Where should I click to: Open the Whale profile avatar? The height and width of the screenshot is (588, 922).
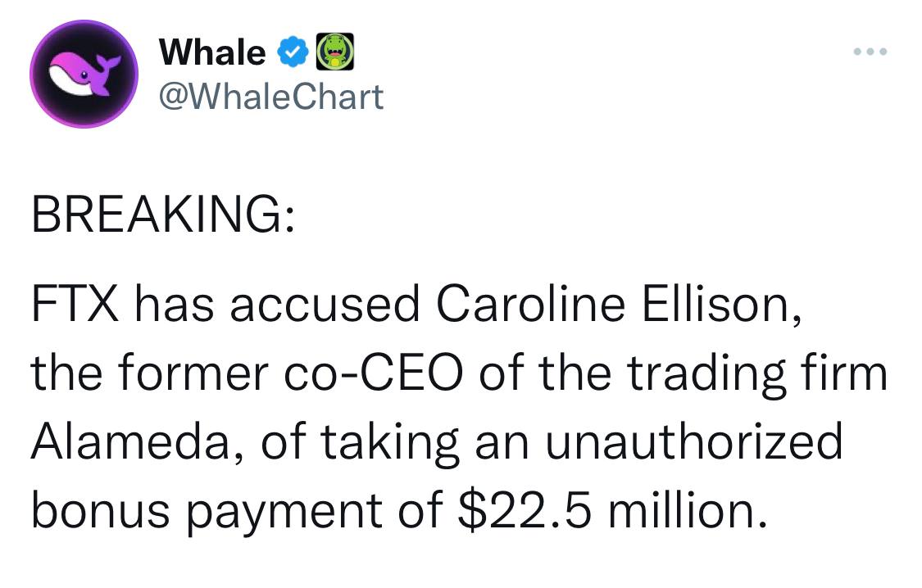[x=85, y=74]
